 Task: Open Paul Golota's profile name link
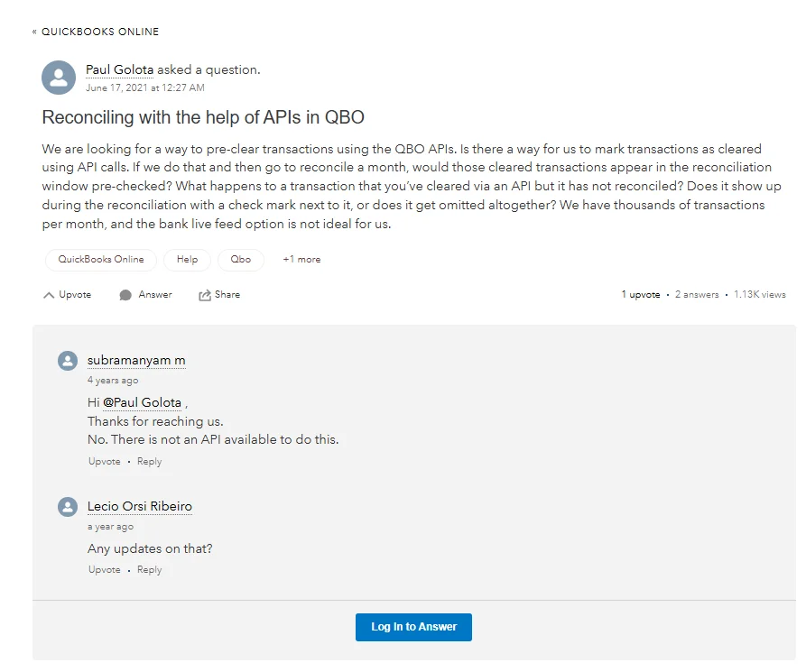pos(121,69)
